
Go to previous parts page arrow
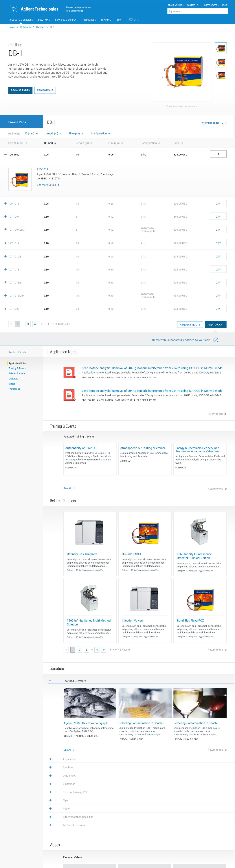(11, 324)
